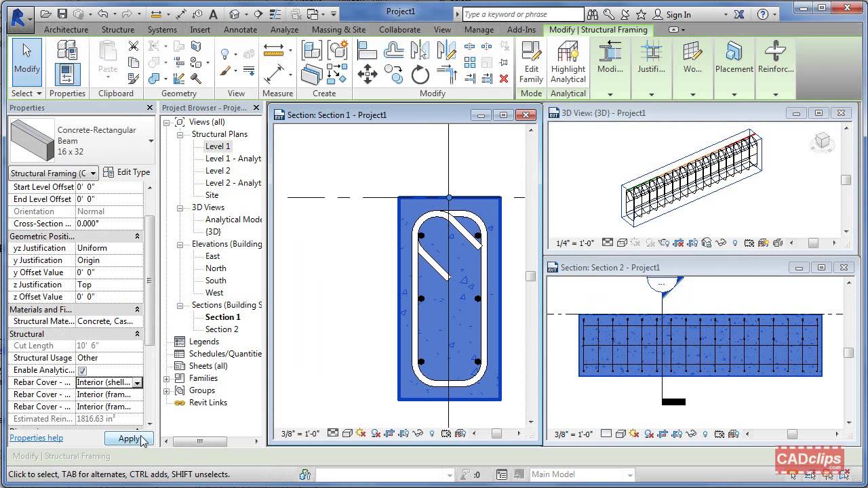Open Visual Style icon in Section 1 view bar

pyautogui.click(x=347, y=434)
